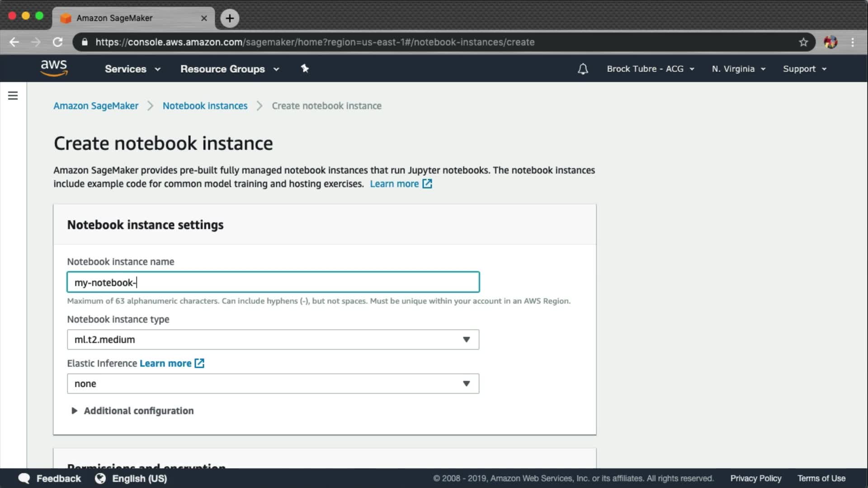The image size is (868, 488).
Task: Open the Support menu
Action: pyautogui.click(x=804, y=69)
